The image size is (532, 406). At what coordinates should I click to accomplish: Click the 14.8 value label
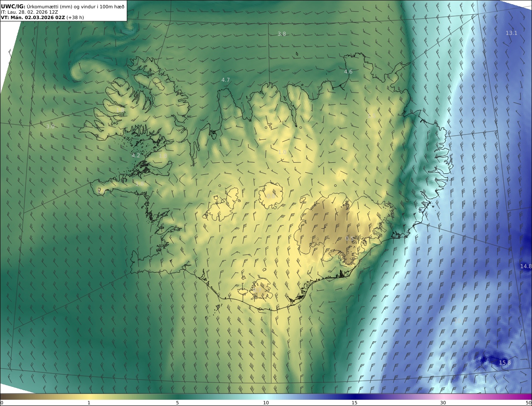pyautogui.click(x=526, y=266)
